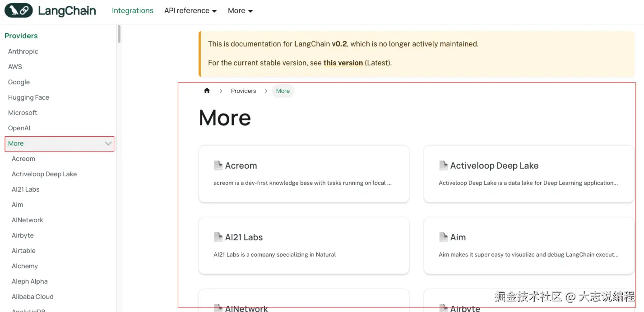Open the Activeloop Deep Lake card title
The height and width of the screenshot is (312, 644).
(494, 165)
